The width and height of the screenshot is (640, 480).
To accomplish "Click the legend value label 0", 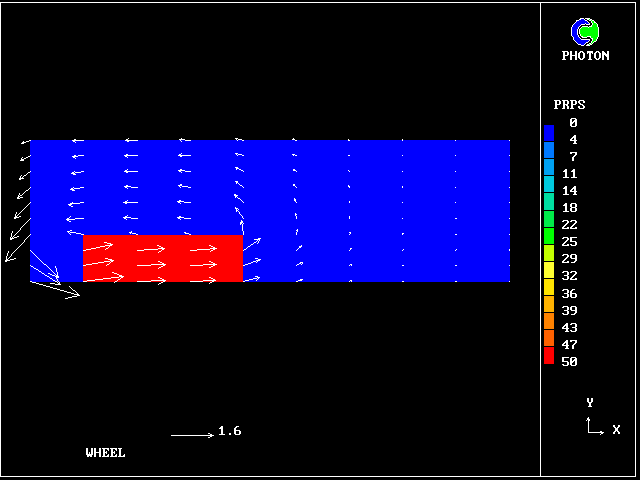I will tap(573, 123).
